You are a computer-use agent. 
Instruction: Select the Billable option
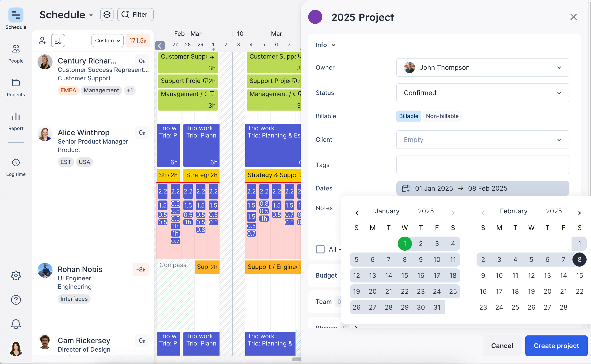pos(408,116)
